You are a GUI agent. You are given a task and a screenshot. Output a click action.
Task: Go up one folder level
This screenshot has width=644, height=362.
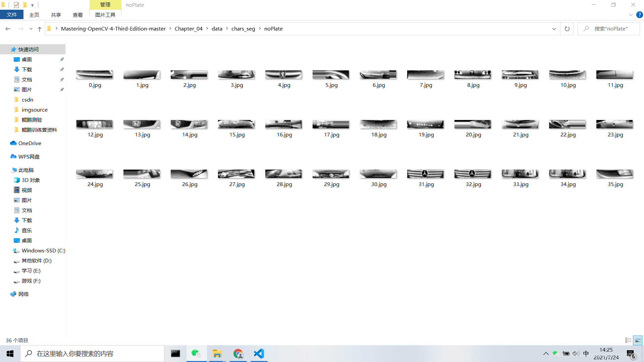(40, 29)
